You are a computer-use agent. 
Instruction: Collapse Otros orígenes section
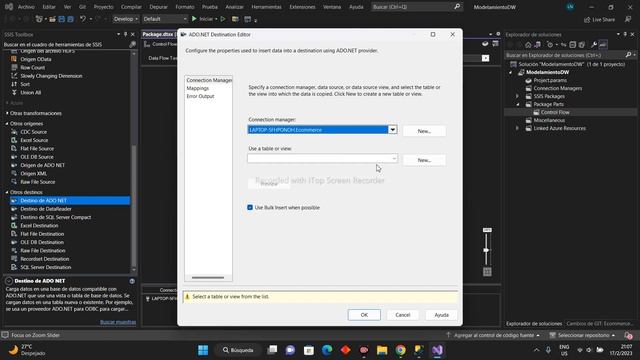click(7, 123)
